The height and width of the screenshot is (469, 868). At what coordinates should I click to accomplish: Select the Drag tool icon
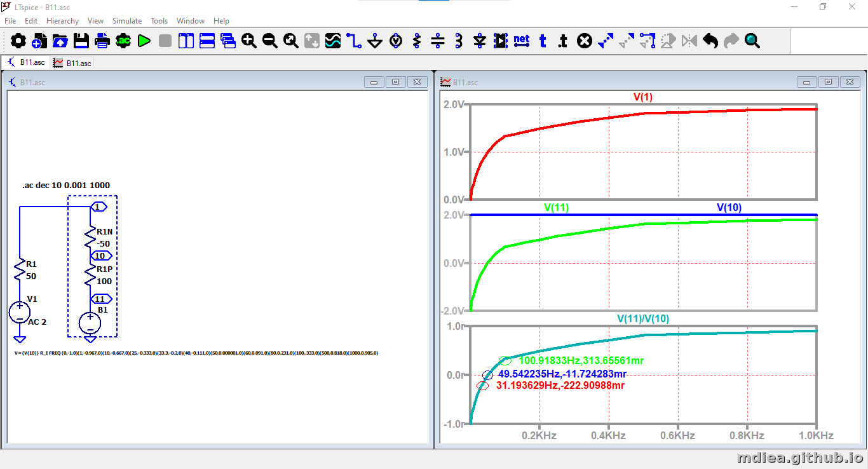[x=648, y=41]
